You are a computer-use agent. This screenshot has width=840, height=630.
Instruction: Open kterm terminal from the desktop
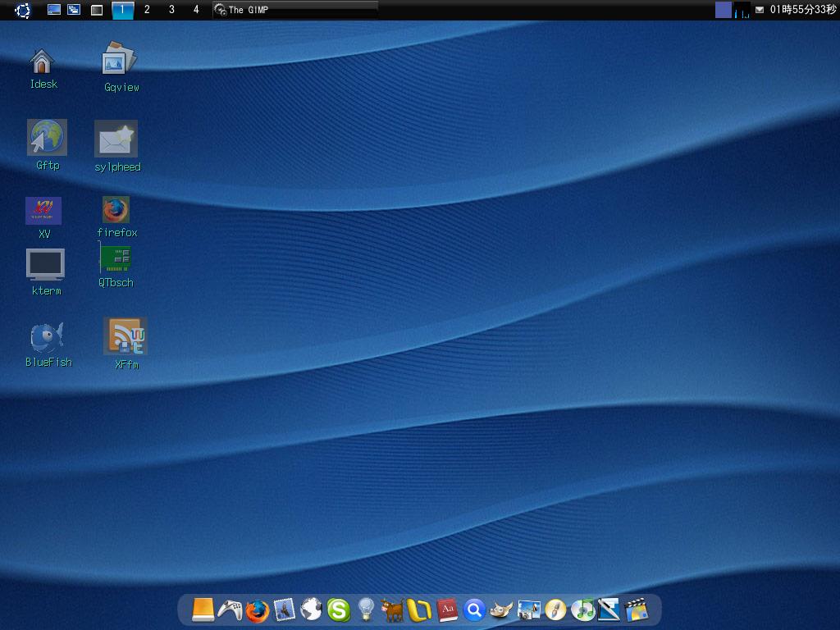pos(46,264)
